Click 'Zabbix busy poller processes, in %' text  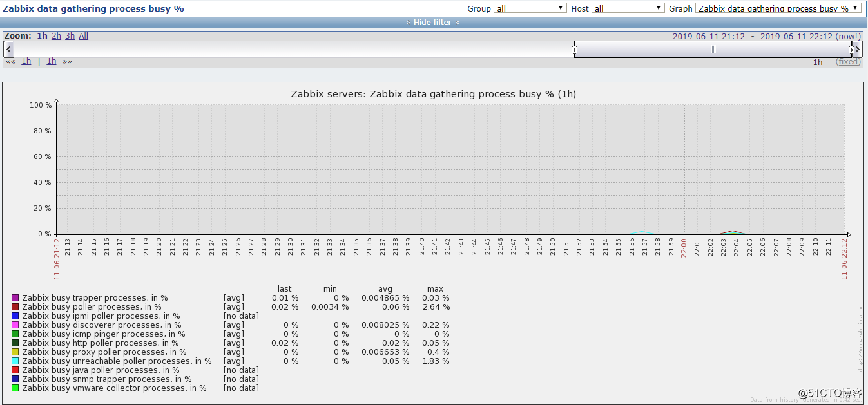pyautogui.click(x=92, y=307)
